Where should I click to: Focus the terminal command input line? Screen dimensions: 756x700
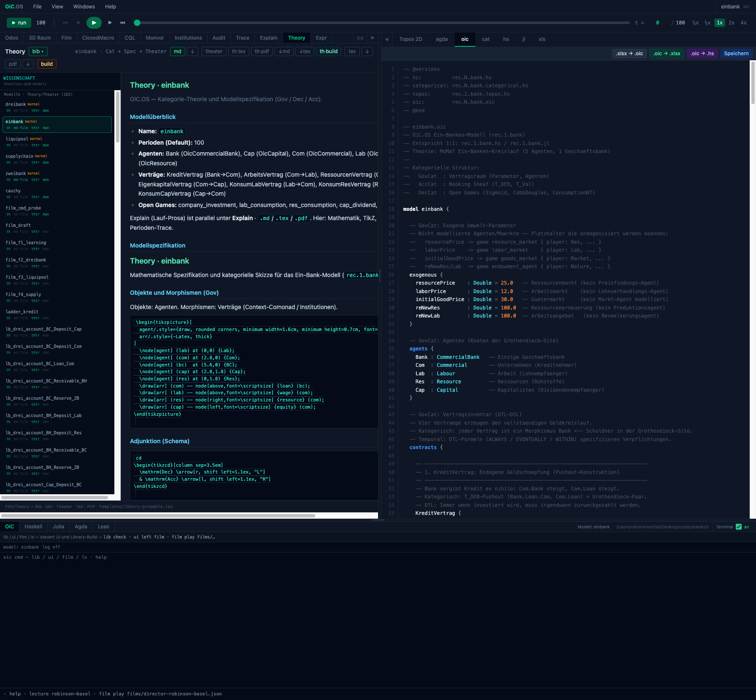pos(378,694)
